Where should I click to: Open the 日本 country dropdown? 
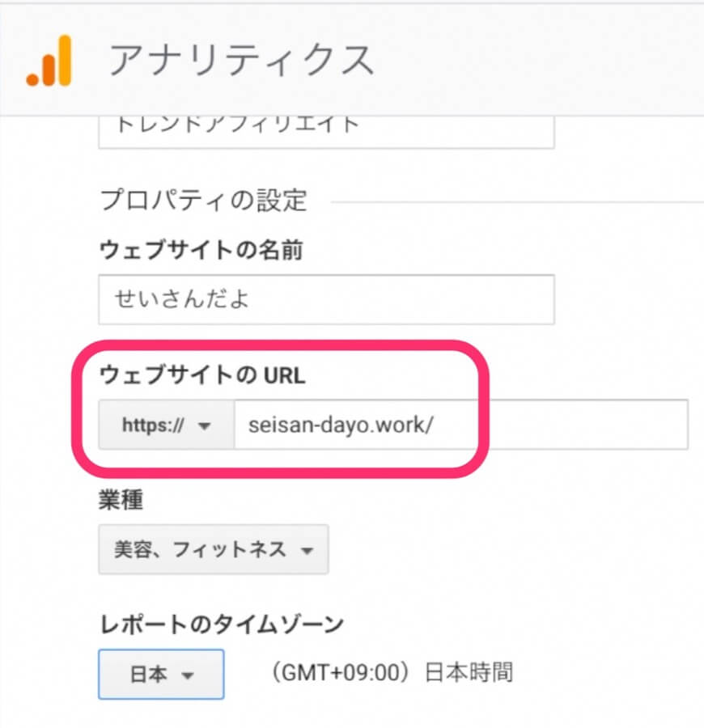coord(161,674)
